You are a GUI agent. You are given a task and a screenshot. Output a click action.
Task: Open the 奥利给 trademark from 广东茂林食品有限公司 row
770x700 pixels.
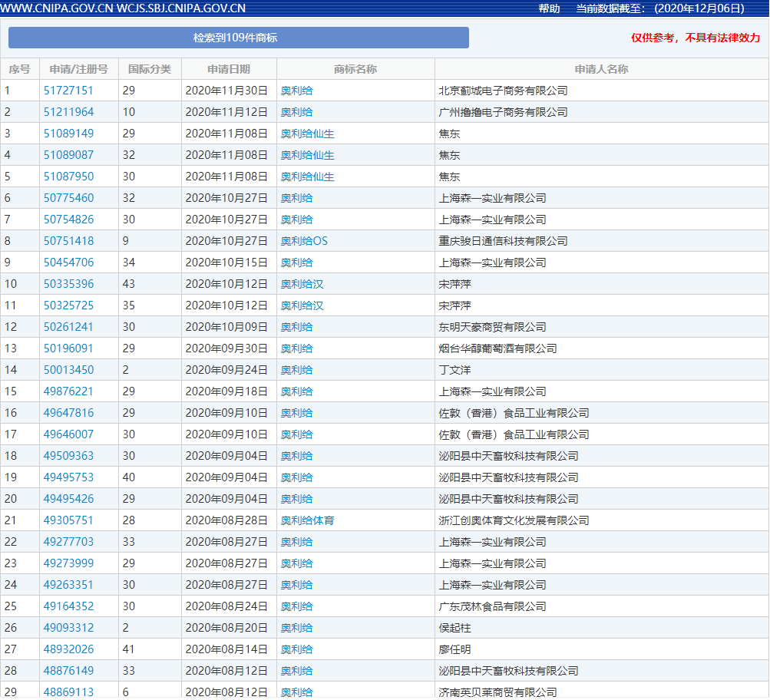coord(296,606)
